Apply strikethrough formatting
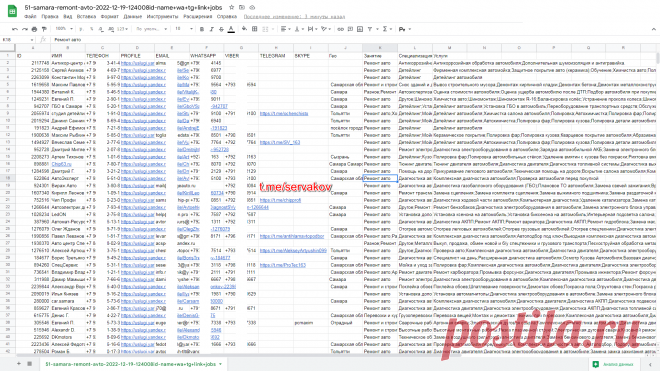660x371 pixels. tap(221, 29)
